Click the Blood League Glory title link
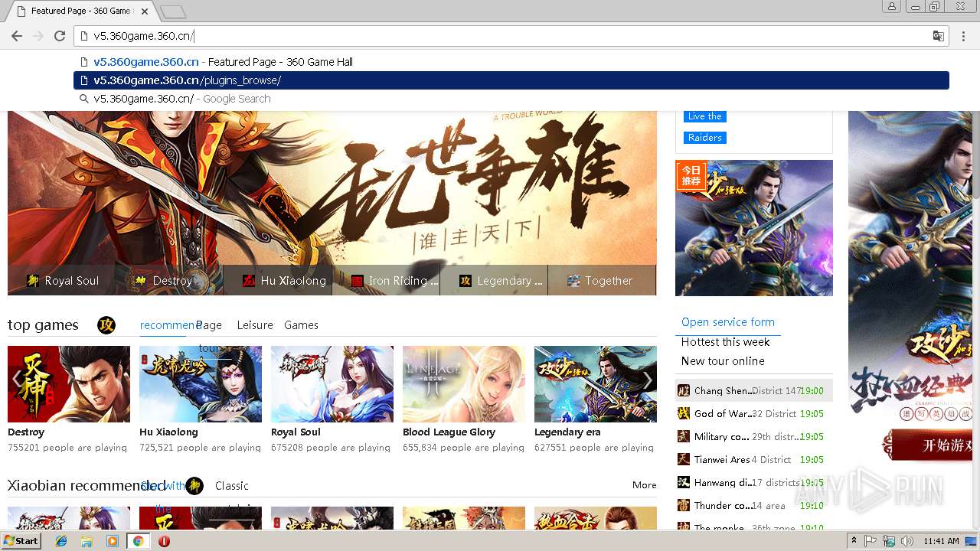980x551 pixels. [x=449, y=432]
